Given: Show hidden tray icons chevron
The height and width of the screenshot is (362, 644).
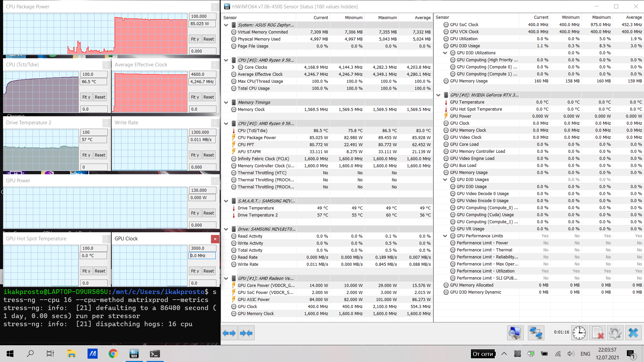Looking at the screenshot, I should coord(504,354).
